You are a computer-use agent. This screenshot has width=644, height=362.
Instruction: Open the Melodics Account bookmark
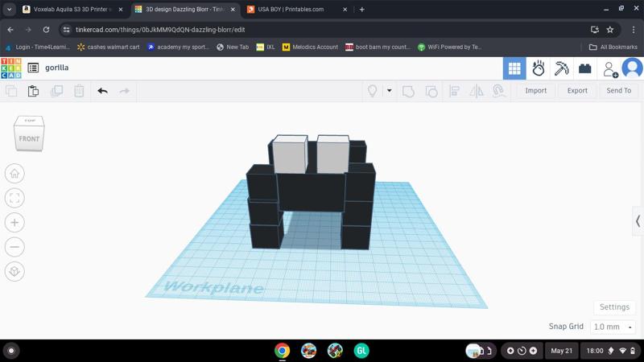pos(310,47)
